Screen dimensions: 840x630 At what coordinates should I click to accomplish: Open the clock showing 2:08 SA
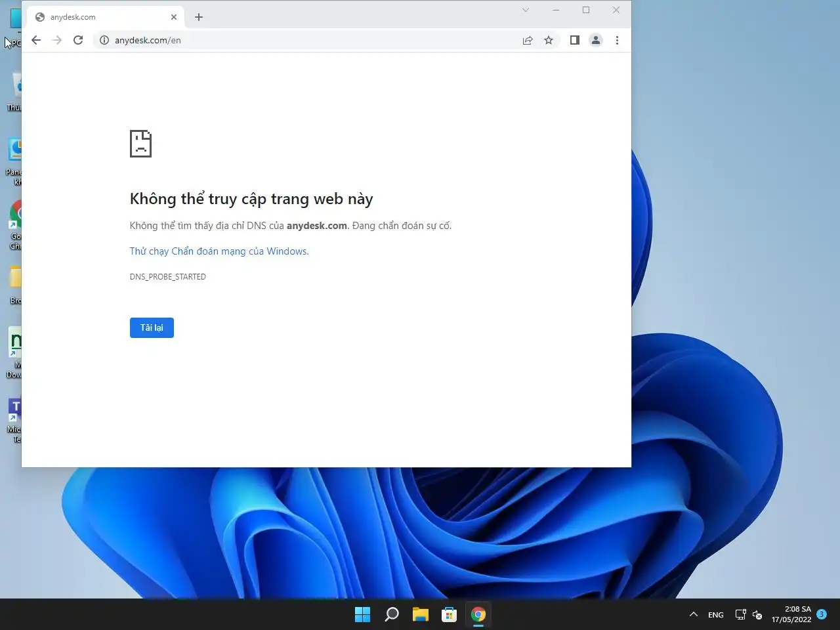tap(791, 614)
